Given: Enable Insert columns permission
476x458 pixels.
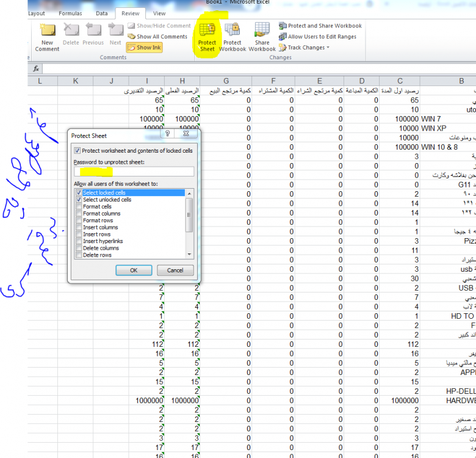Looking at the screenshot, I should coord(79,227).
